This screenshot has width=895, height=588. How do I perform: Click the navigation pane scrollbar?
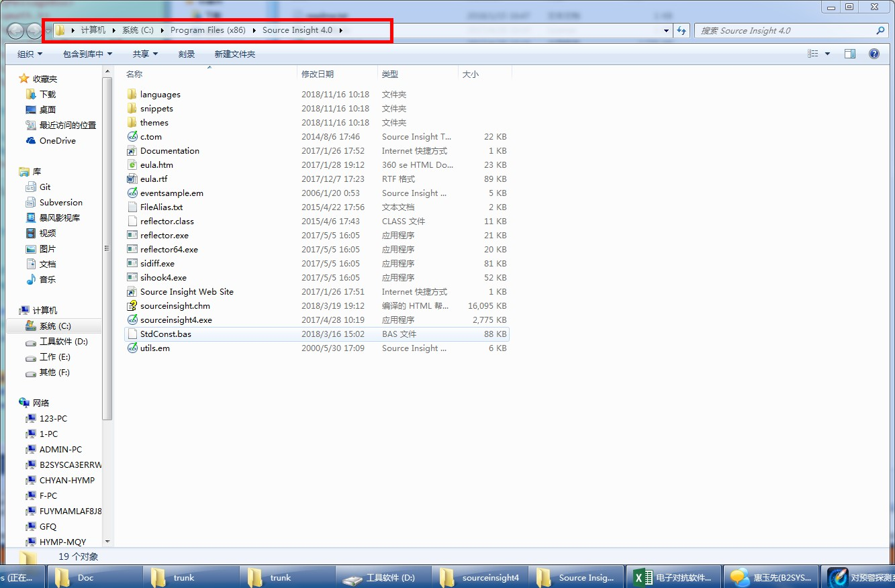tap(107, 248)
